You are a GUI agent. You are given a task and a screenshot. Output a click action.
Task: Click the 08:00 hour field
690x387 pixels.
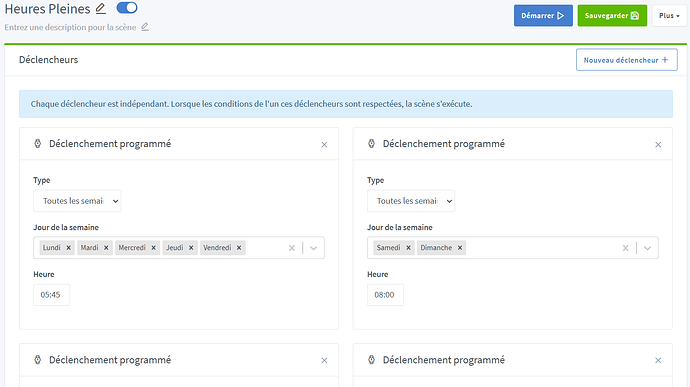[385, 295]
